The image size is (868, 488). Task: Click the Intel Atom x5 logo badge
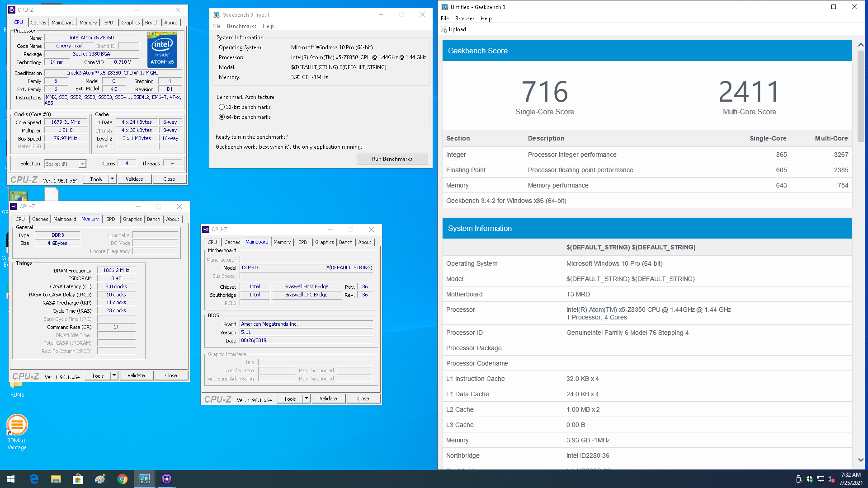162,50
